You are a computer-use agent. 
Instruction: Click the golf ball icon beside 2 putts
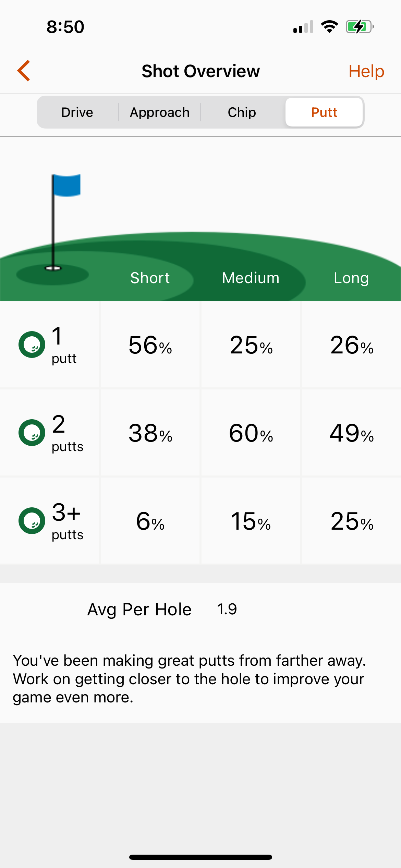(x=32, y=433)
